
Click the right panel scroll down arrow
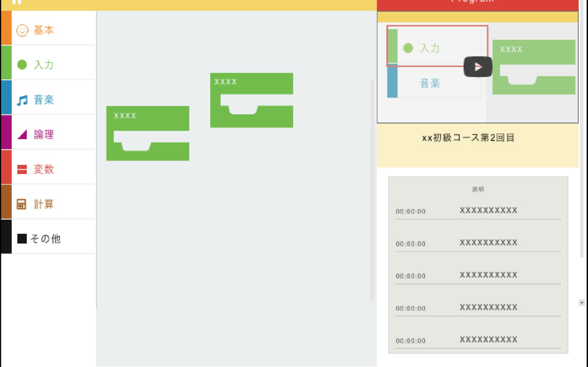(581, 303)
